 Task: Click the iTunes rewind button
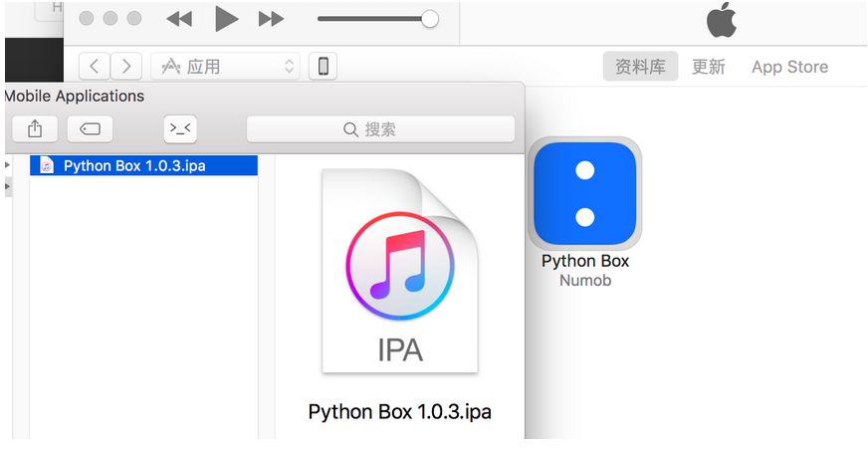pyautogui.click(x=179, y=19)
